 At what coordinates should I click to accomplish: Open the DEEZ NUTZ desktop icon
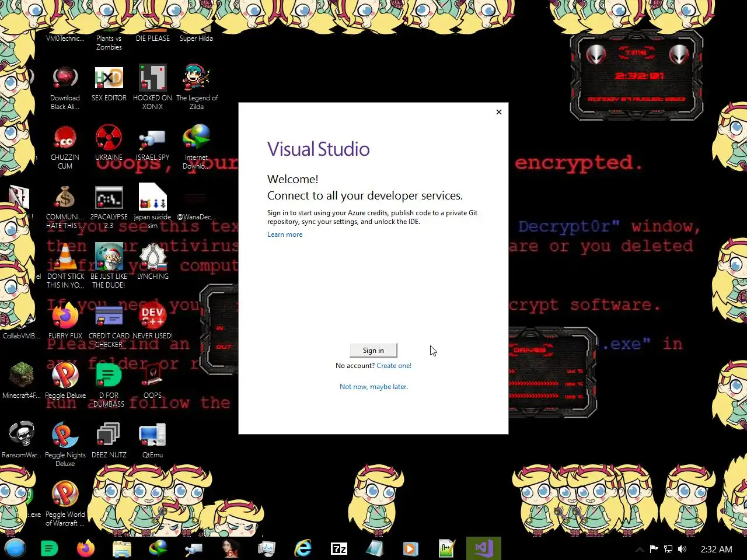click(109, 440)
